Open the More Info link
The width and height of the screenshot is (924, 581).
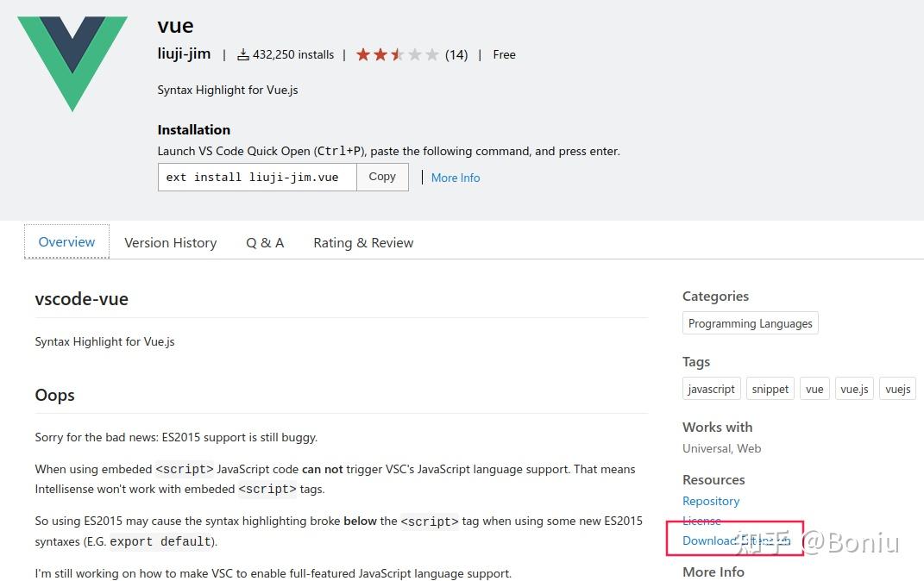coord(456,178)
